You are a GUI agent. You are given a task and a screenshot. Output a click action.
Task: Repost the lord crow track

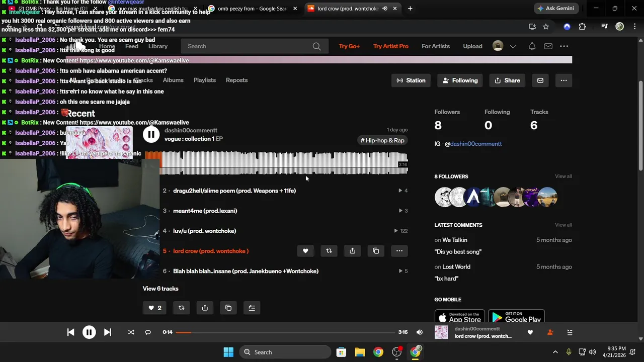(329, 251)
